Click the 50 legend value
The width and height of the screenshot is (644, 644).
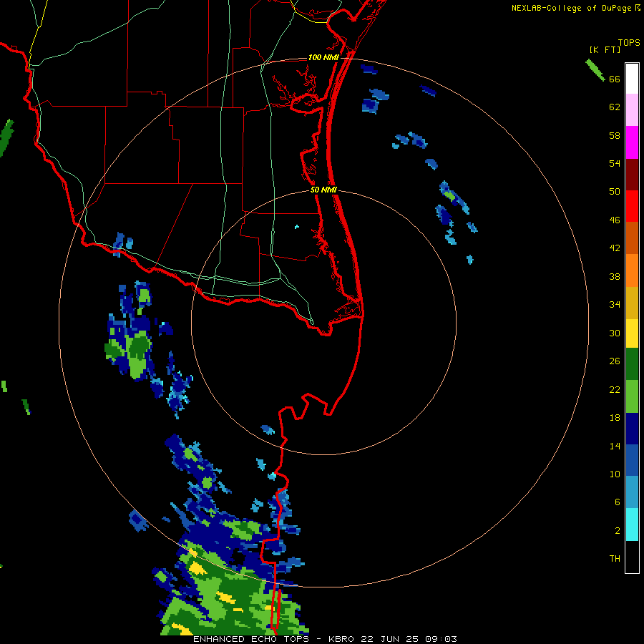[615, 192]
